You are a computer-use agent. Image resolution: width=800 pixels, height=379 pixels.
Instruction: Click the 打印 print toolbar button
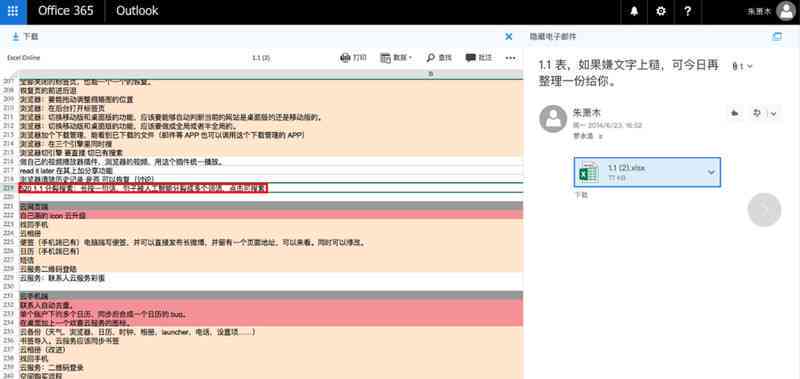click(353, 58)
